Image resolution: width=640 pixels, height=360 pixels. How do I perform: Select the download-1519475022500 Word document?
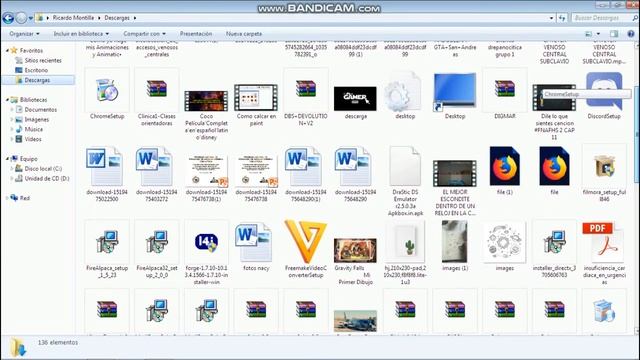[x=104, y=167]
